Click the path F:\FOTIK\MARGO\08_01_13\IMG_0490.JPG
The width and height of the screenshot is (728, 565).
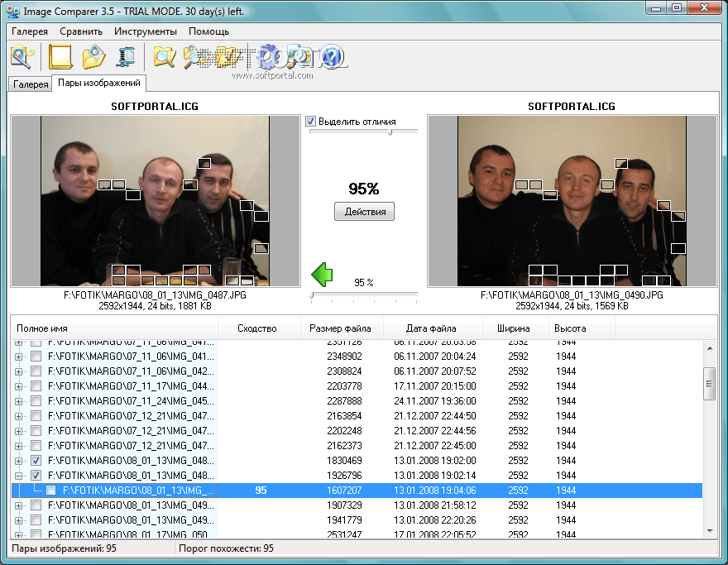click(x=572, y=295)
